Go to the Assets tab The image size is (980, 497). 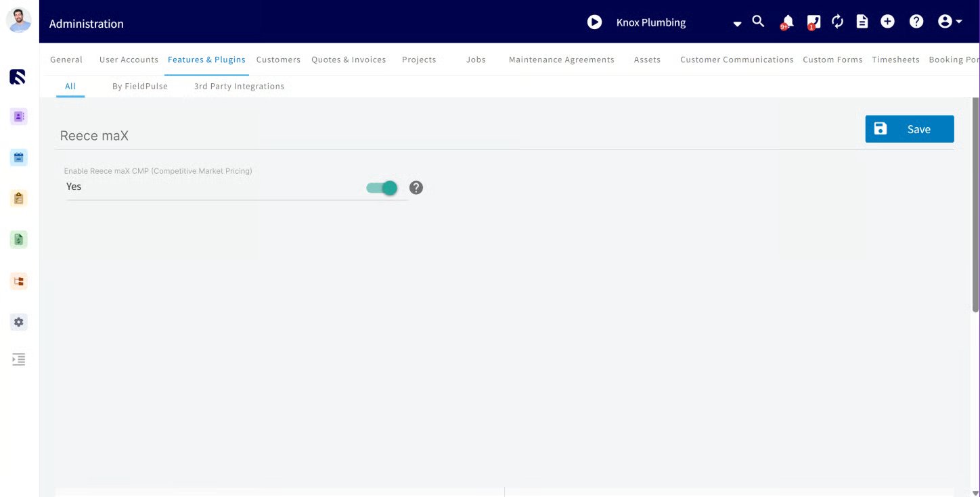647,60
